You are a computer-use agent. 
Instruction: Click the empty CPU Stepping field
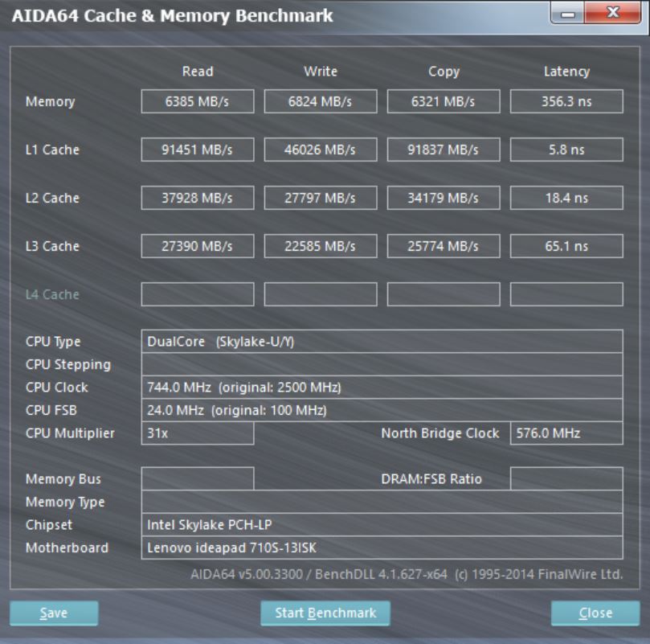382,364
